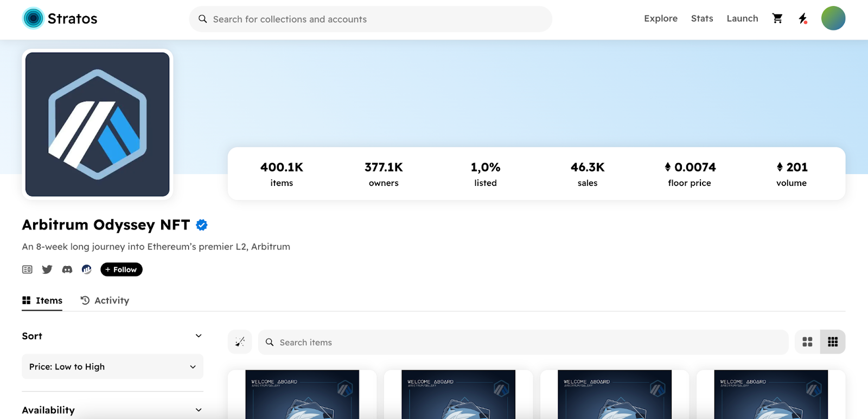Image resolution: width=868 pixels, height=419 pixels.
Task: Open the shopping cart
Action: (777, 18)
